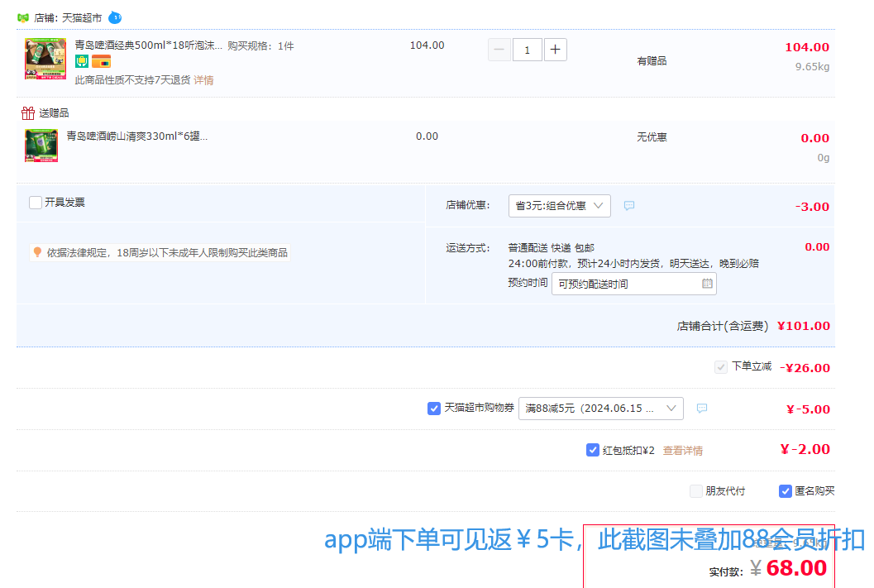This screenshot has height=588, width=874.
Task: Click the message icon next to the coupon dropdown
Action: tap(702, 409)
